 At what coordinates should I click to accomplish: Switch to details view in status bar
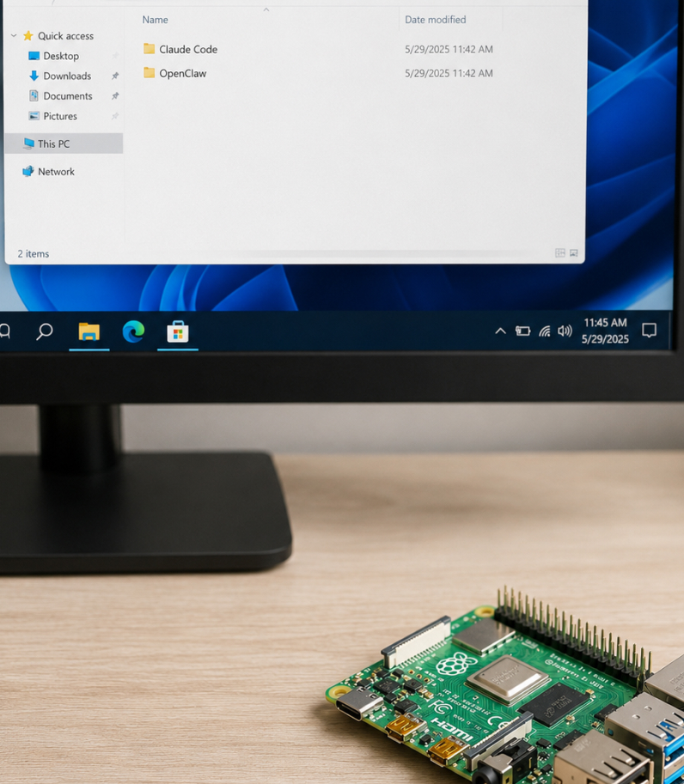[x=560, y=253]
